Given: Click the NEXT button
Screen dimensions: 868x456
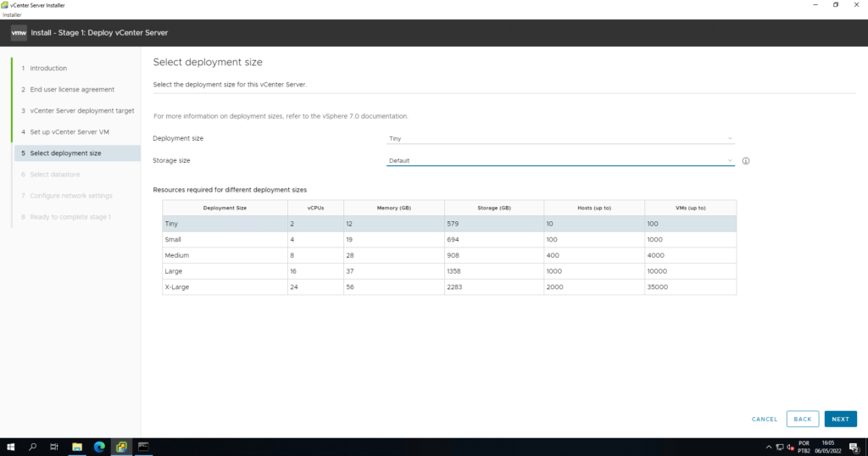Looking at the screenshot, I should [x=840, y=419].
